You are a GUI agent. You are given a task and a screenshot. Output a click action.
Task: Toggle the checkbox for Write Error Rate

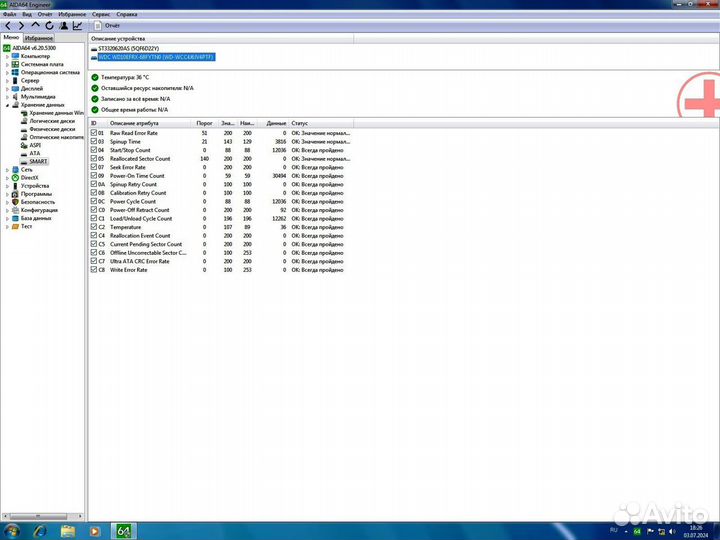(x=94, y=270)
